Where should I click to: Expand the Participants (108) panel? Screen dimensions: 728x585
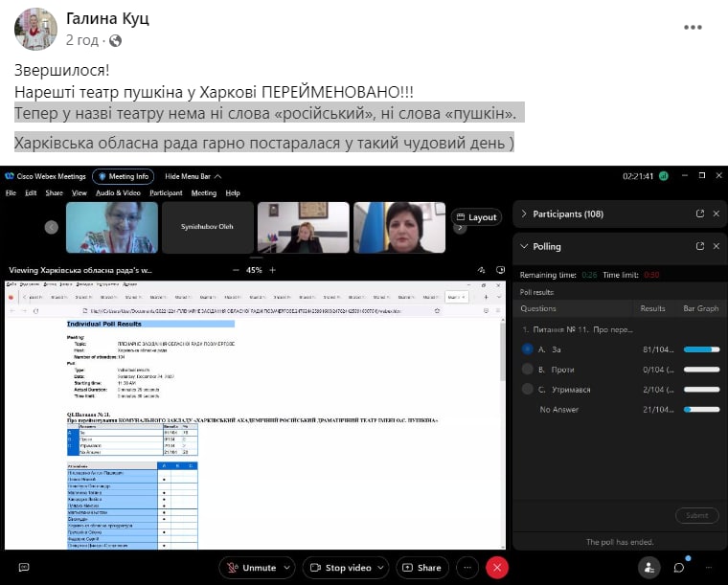(x=522, y=214)
